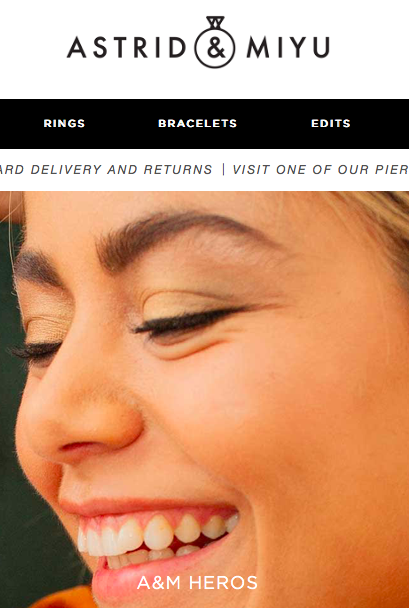Click the woman's smiling teeth in hero photo
The width and height of the screenshot is (409, 608).
(157, 535)
